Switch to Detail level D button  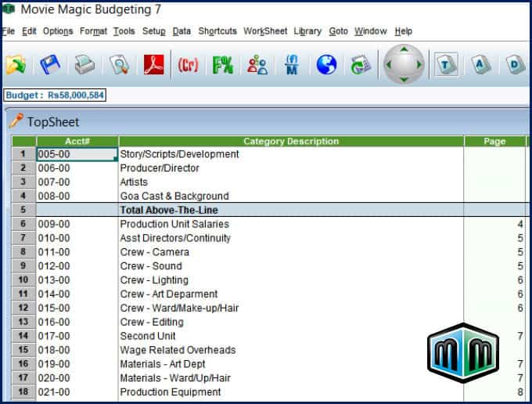pos(516,64)
